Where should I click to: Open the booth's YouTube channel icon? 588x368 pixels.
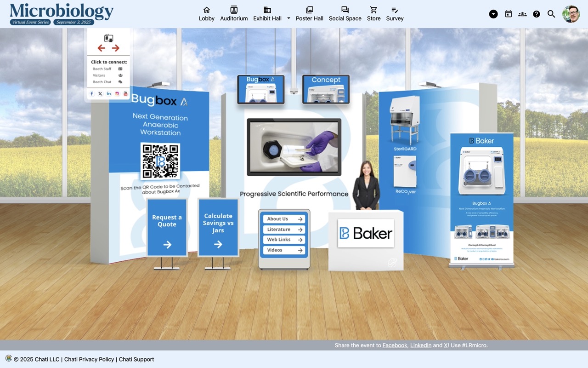(125, 94)
